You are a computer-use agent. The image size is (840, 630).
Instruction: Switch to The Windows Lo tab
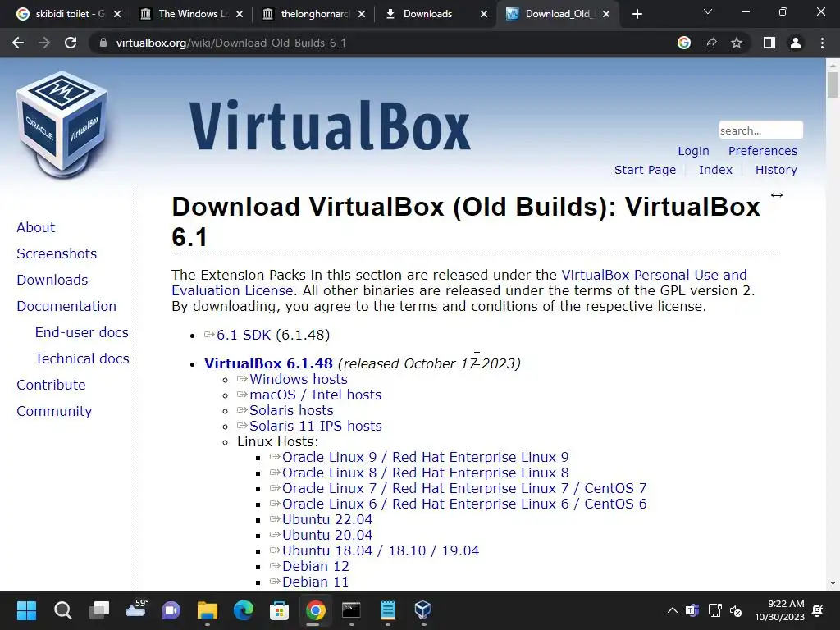192,14
